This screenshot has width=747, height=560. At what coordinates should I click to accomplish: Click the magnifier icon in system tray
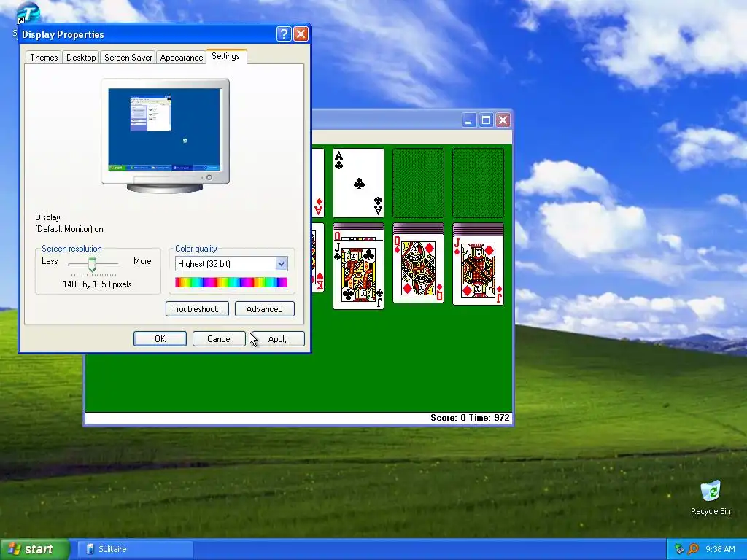pos(693,549)
